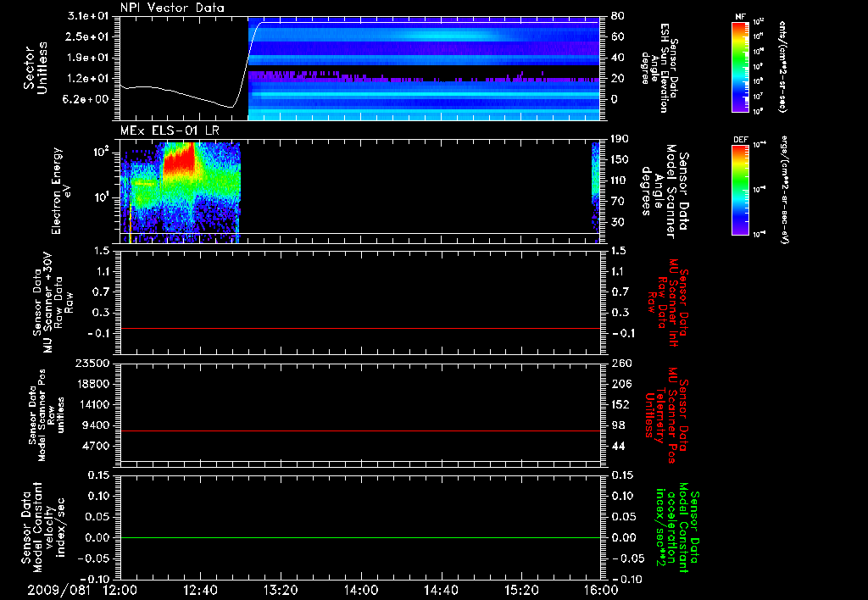Click the '14:00' time axis label

pos(361,591)
